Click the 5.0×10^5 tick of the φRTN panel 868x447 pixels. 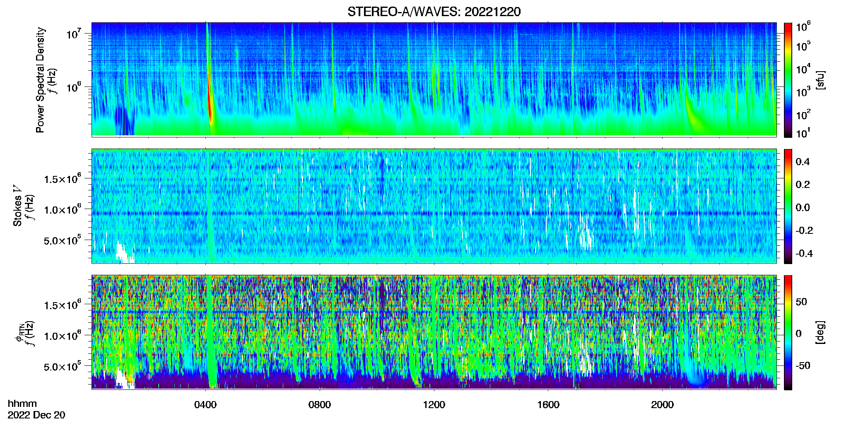(x=63, y=367)
